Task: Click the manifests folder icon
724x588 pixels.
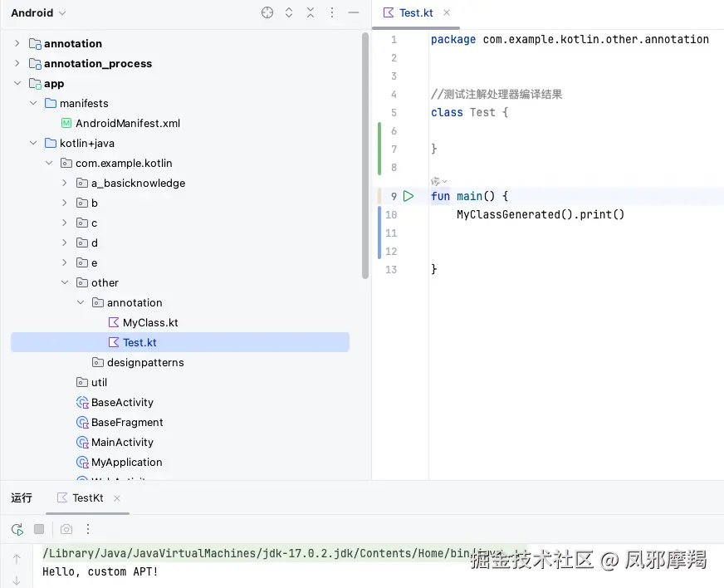Action: pyautogui.click(x=51, y=103)
